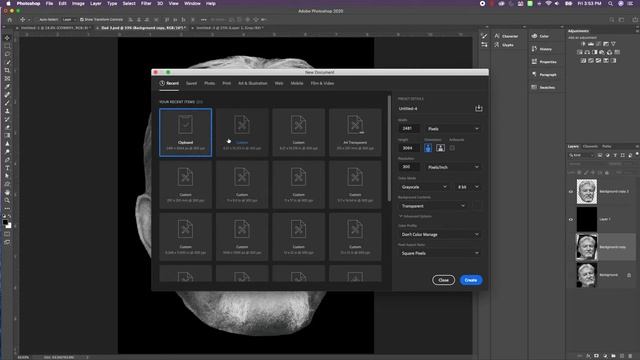
Task: Switch to the Saved tab
Action: (x=191, y=83)
